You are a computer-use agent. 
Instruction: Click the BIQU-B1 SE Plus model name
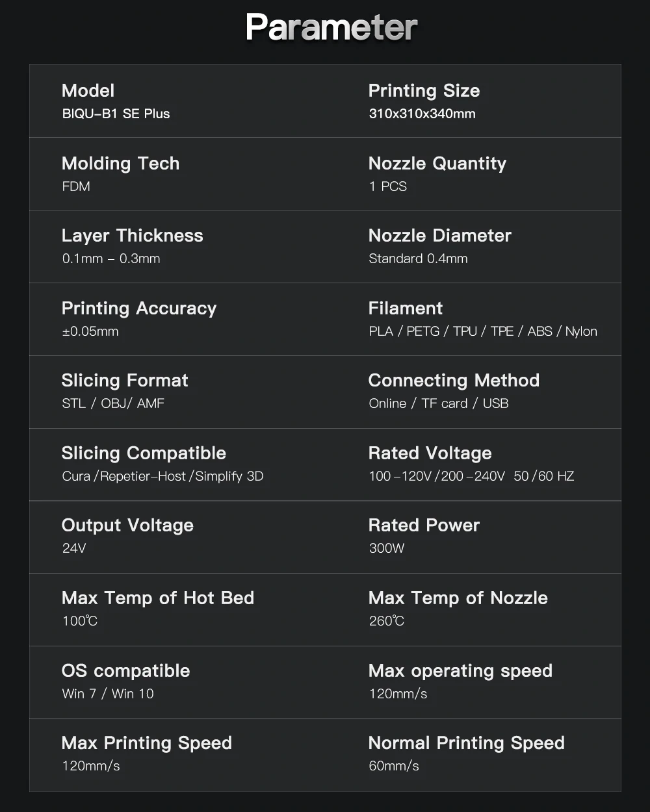pyautogui.click(x=116, y=114)
